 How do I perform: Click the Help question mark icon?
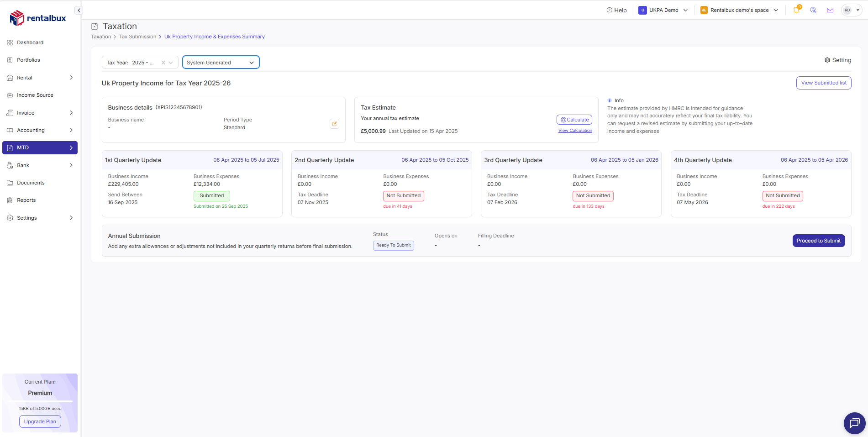tap(610, 10)
